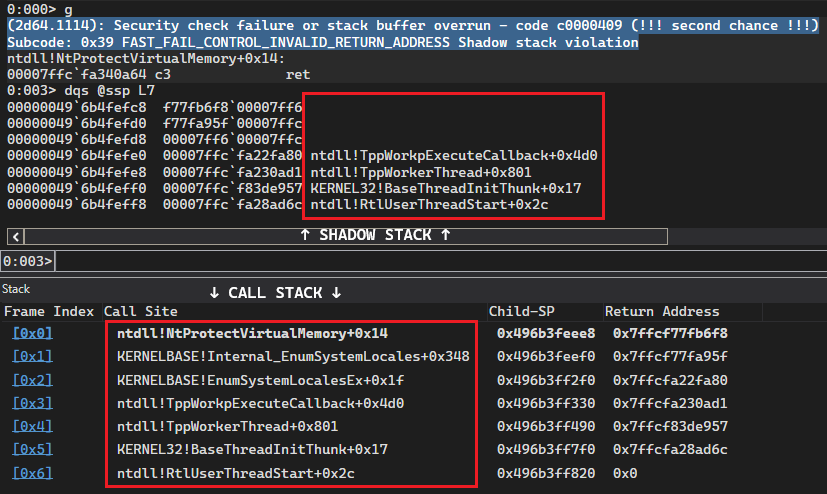827x494 pixels.
Task: Focus the debugger command input field
Action: pyautogui.click(x=441, y=261)
